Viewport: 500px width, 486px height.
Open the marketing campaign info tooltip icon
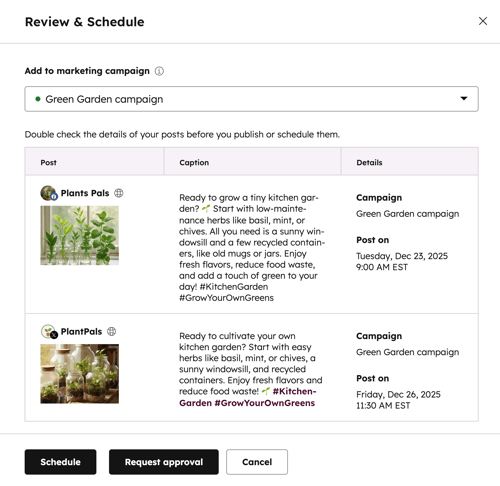point(159,71)
